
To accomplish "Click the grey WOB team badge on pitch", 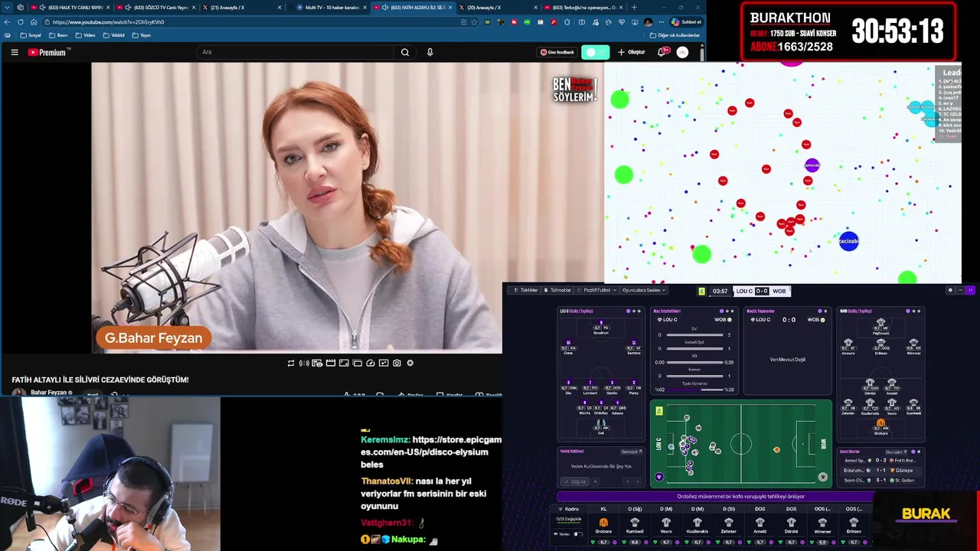I will coord(822,477).
